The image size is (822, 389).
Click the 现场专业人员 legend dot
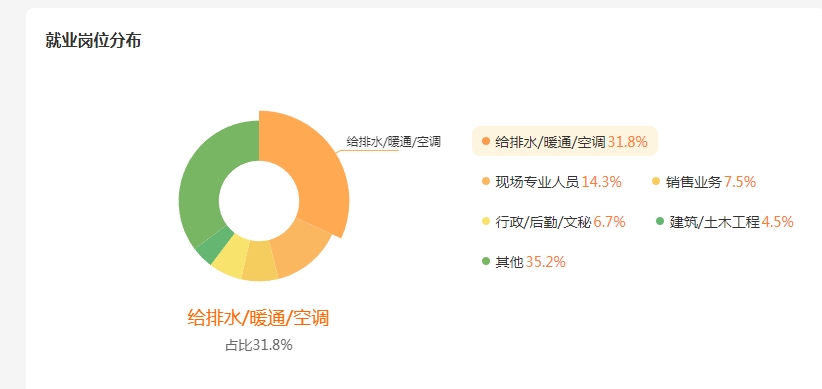click(x=486, y=182)
